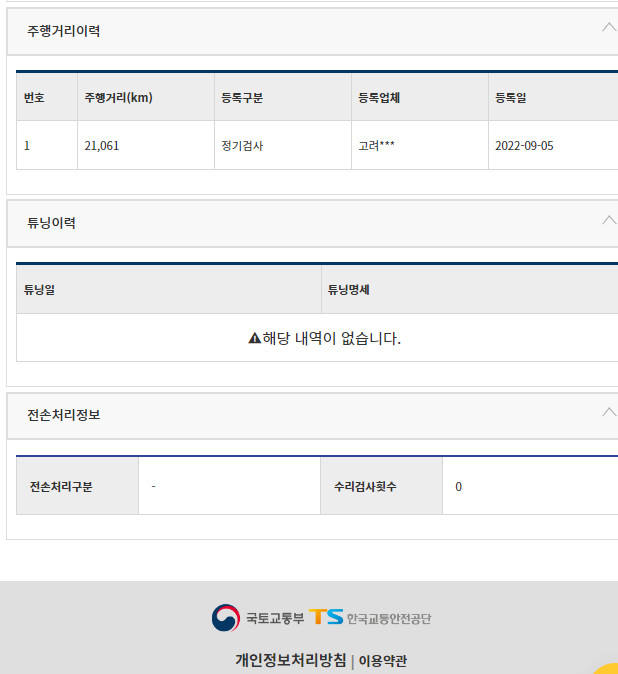Select the 정기검사 cell
Screen dimensions: 618x674
pyautogui.click(x=283, y=145)
